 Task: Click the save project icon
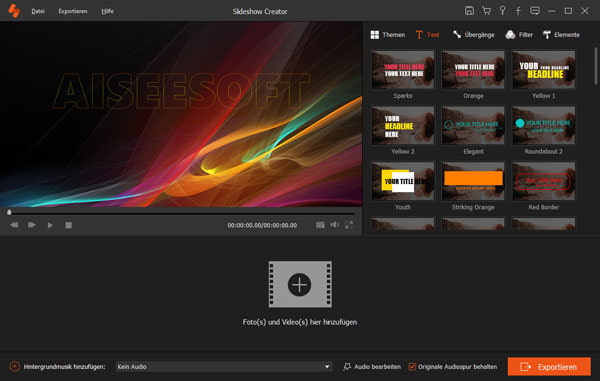[469, 11]
